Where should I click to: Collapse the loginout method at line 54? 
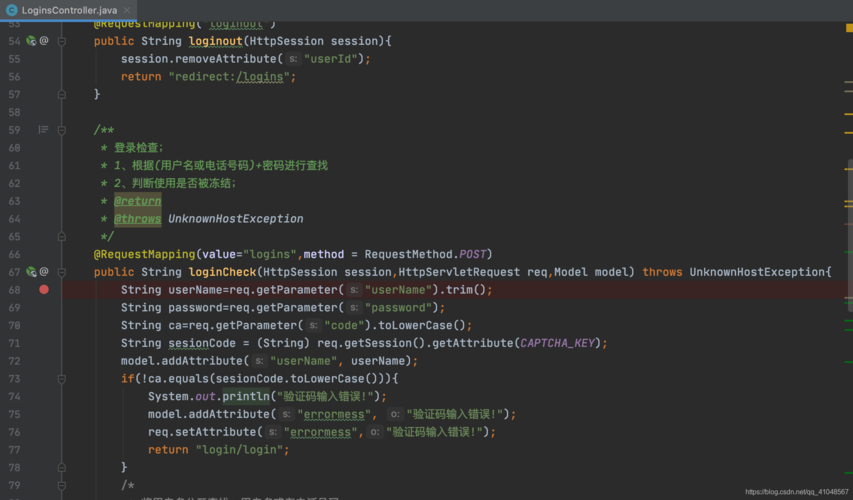click(x=62, y=41)
